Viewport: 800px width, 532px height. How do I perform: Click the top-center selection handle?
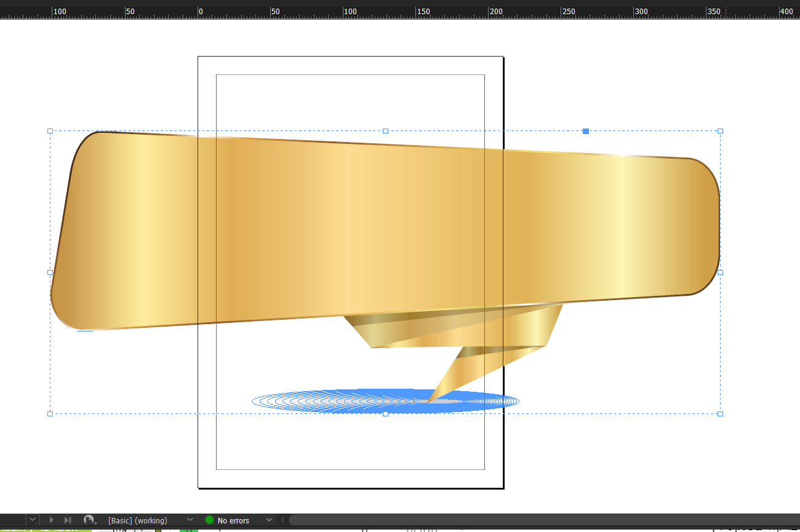[385, 131]
